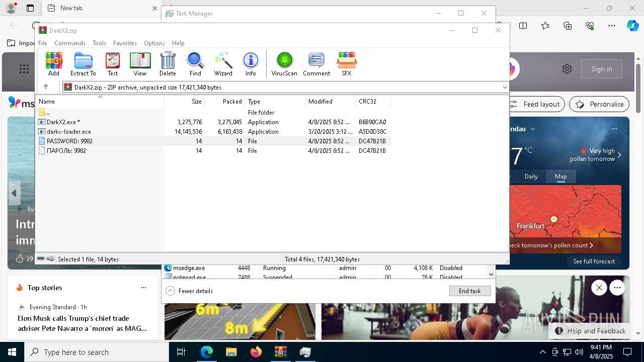644x362 pixels.
Task: Open Firefox from taskbar
Action: [x=256, y=352]
